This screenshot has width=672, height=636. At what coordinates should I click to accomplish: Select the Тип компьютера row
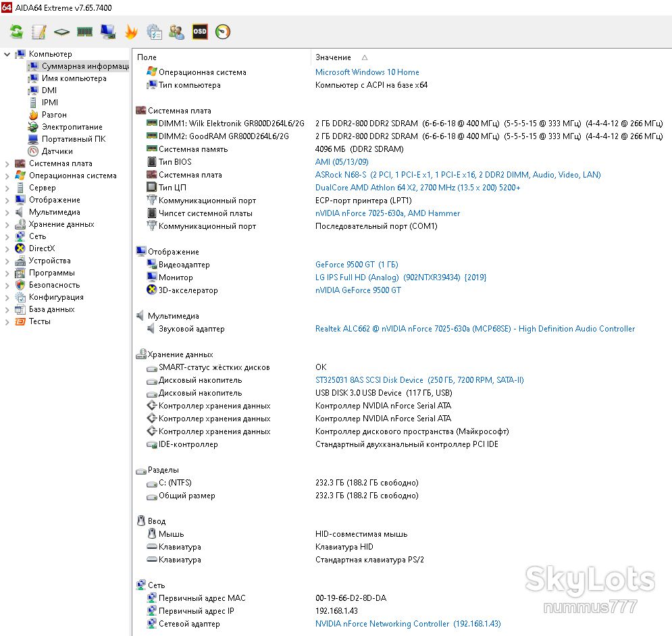(402, 85)
